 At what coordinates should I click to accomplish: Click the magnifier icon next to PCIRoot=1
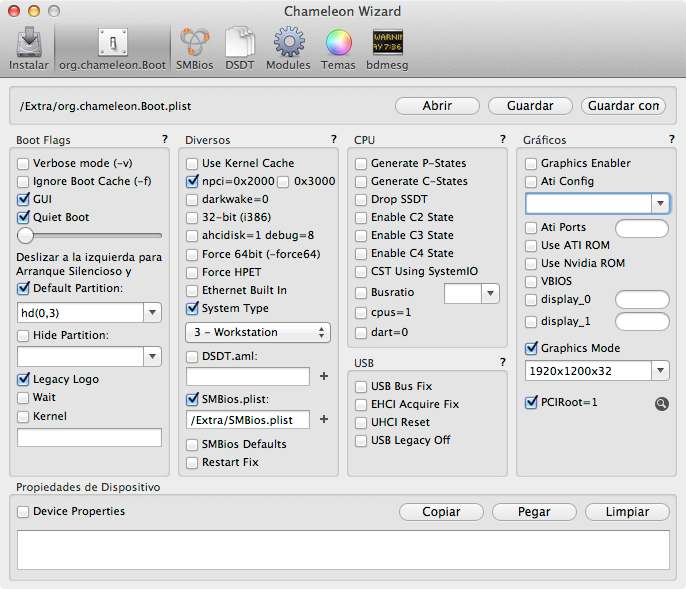662,403
